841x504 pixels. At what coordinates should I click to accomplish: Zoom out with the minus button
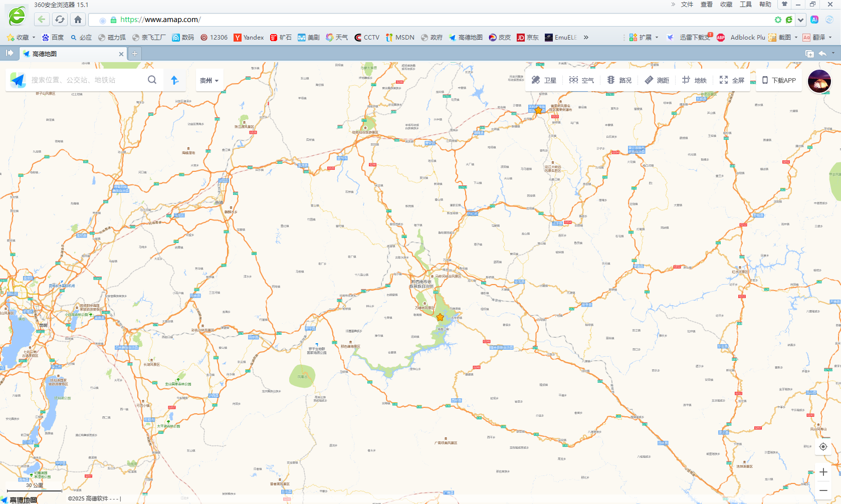823,490
